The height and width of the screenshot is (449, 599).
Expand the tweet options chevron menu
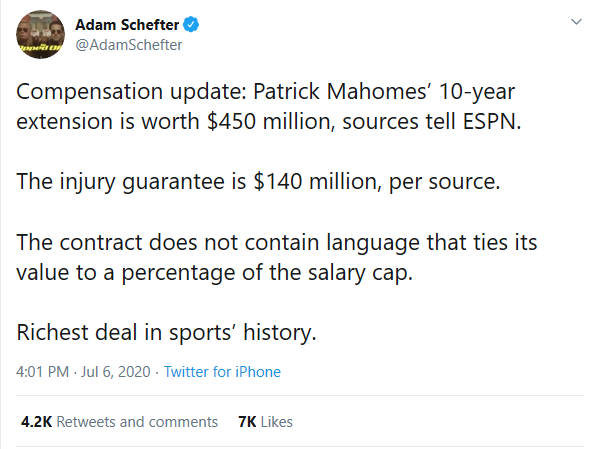click(576, 22)
